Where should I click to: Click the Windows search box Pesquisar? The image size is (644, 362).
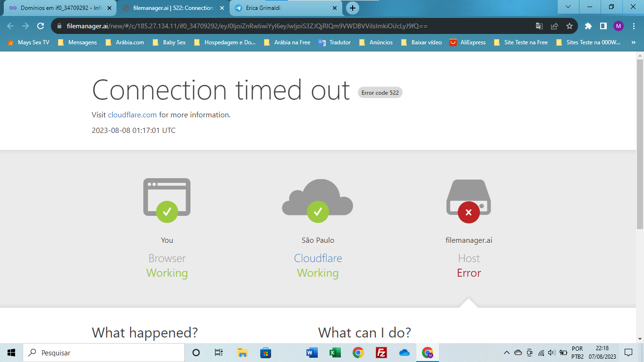pos(104,353)
